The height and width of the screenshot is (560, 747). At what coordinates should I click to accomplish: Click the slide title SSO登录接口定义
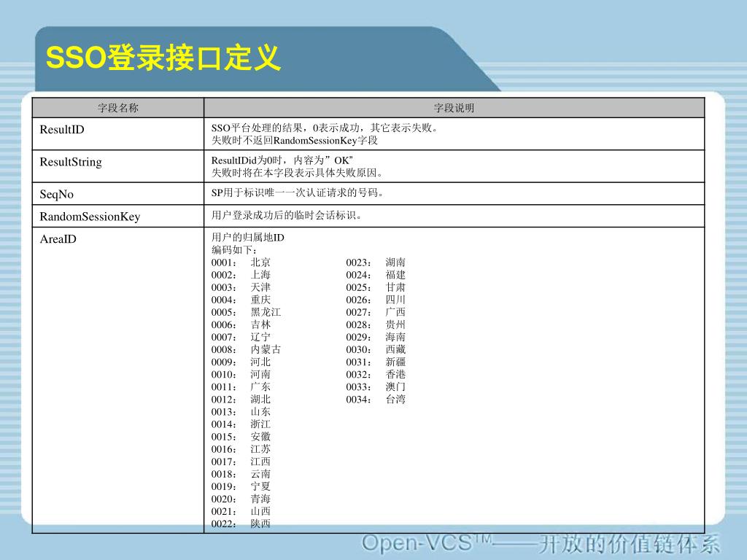coord(163,58)
